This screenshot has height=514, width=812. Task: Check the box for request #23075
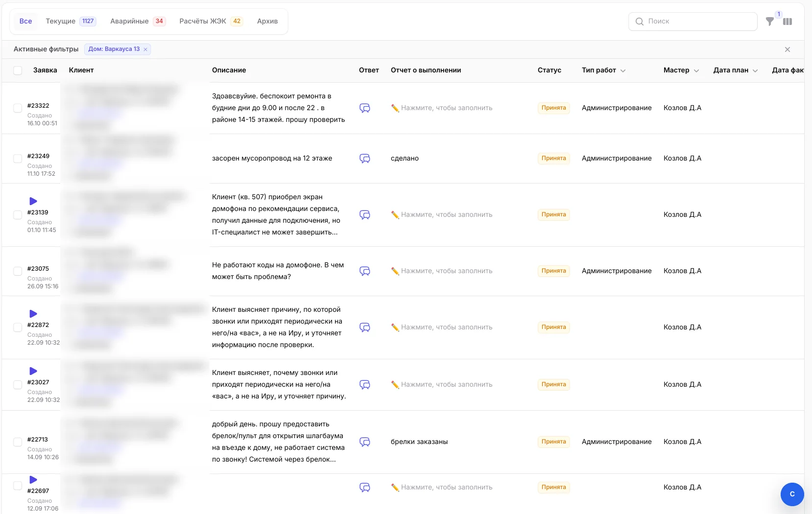(x=18, y=271)
